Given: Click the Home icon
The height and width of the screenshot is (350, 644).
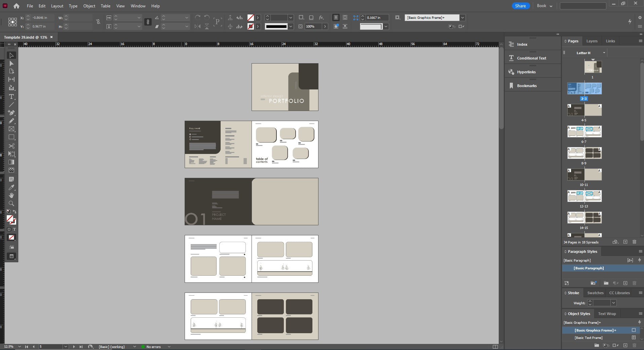Looking at the screenshot, I should (16, 6).
